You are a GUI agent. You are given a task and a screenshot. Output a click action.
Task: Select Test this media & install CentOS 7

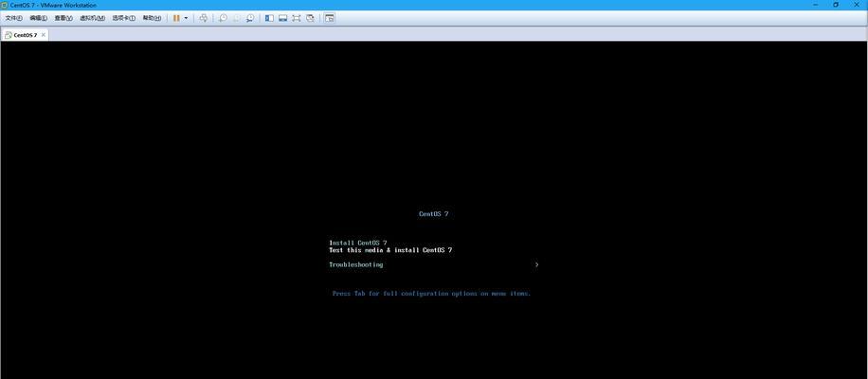tap(390, 250)
